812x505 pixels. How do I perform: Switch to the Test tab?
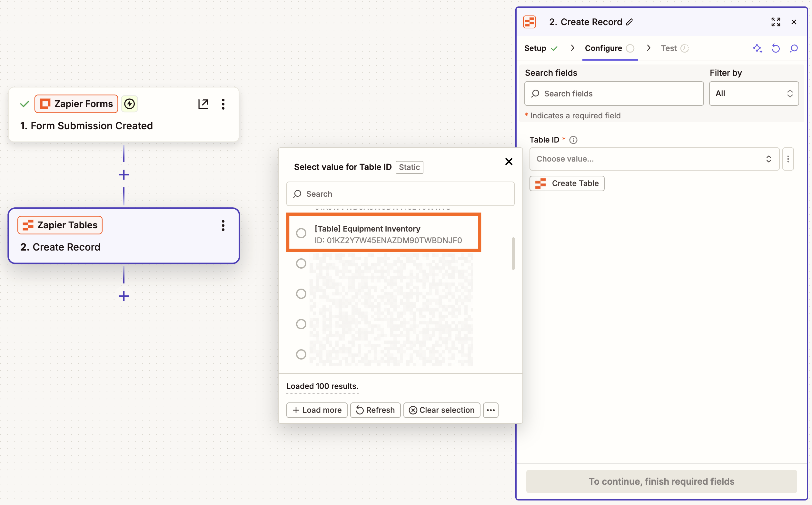click(674, 48)
